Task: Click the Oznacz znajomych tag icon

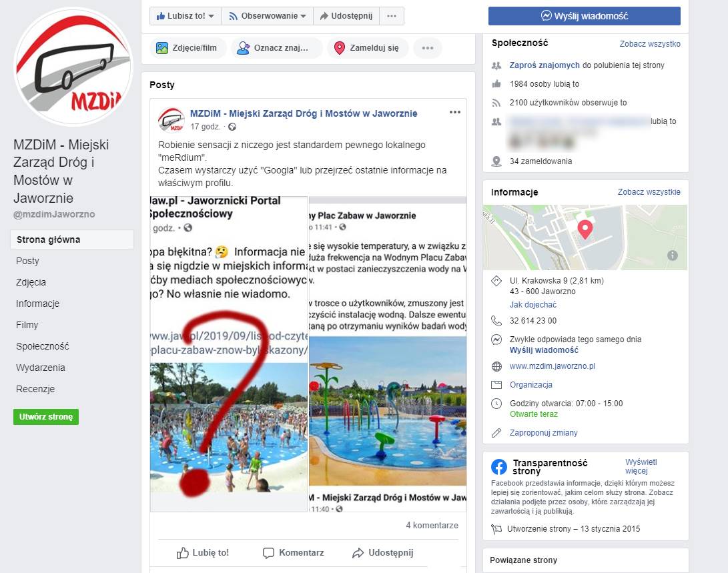Action: [243, 48]
